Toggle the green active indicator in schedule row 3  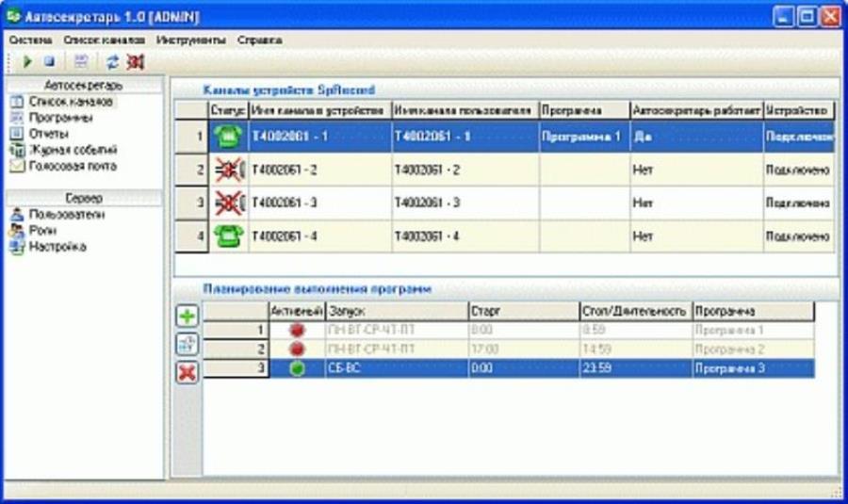[298, 368]
